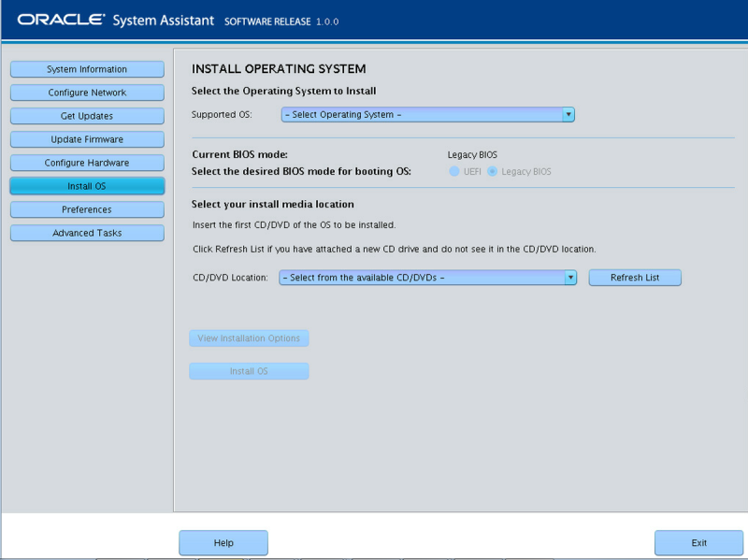The image size is (748, 560).
Task: Click the 'CD/DVD Location:' label
Action: (230, 278)
